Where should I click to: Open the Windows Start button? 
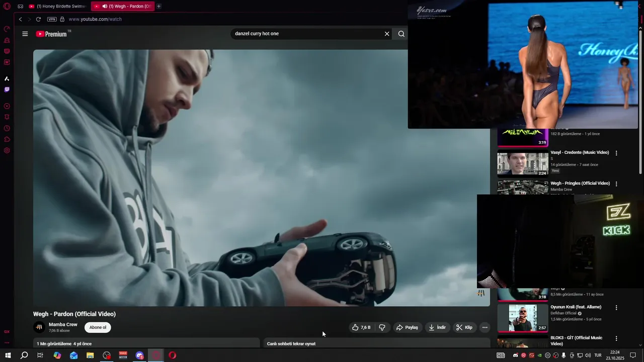coord(8,355)
